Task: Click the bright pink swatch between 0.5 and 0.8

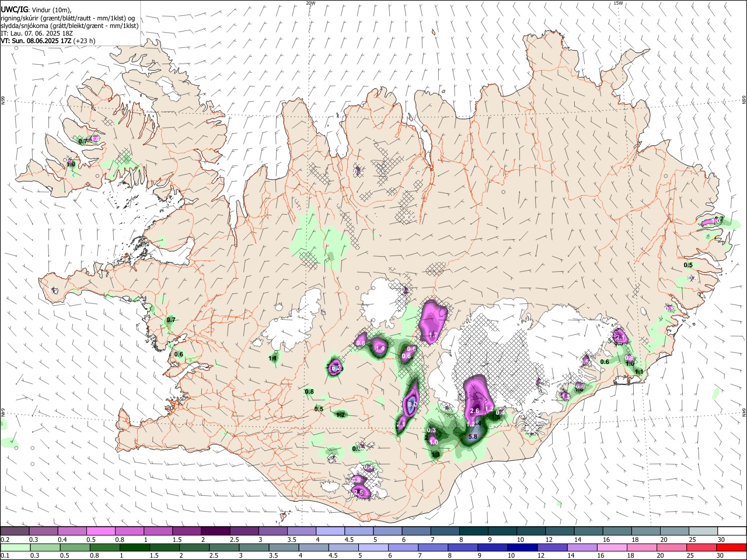Action: [x=100, y=531]
